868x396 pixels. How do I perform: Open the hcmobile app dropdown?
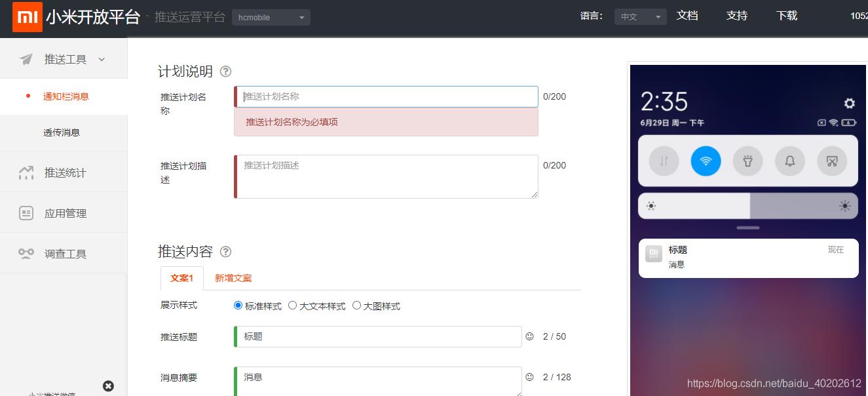pos(271,17)
